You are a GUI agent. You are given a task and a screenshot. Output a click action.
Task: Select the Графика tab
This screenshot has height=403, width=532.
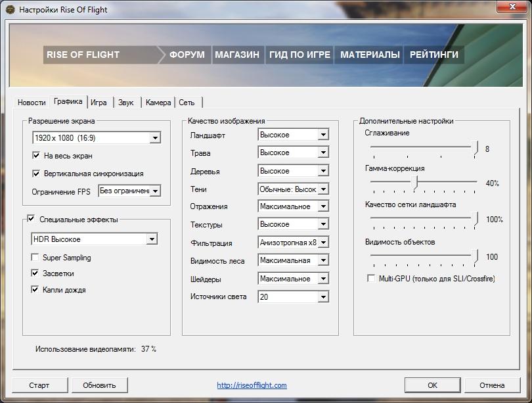coord(68,101)
